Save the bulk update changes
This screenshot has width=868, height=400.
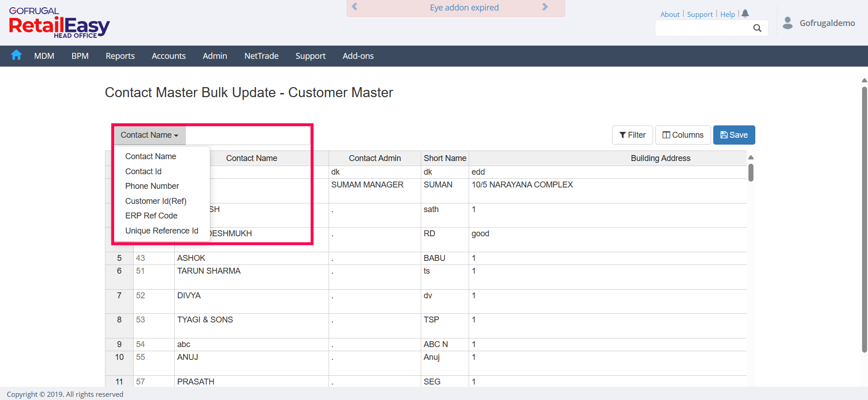click(x=734, y=135)
